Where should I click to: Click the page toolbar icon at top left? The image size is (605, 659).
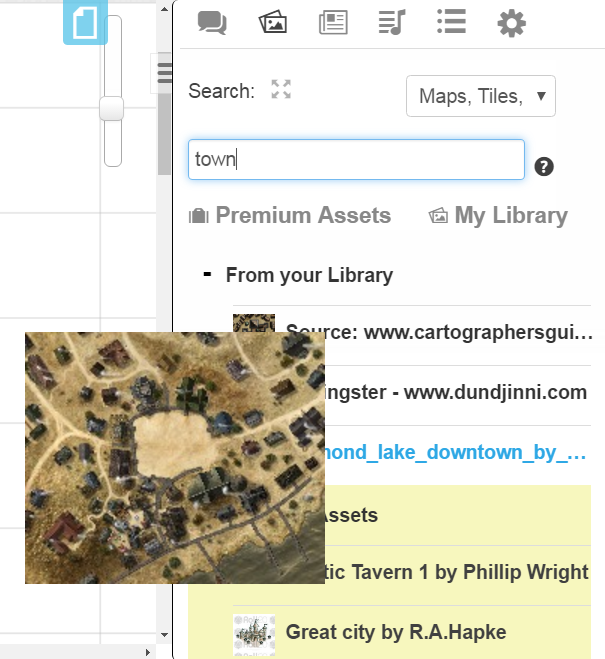85,22
